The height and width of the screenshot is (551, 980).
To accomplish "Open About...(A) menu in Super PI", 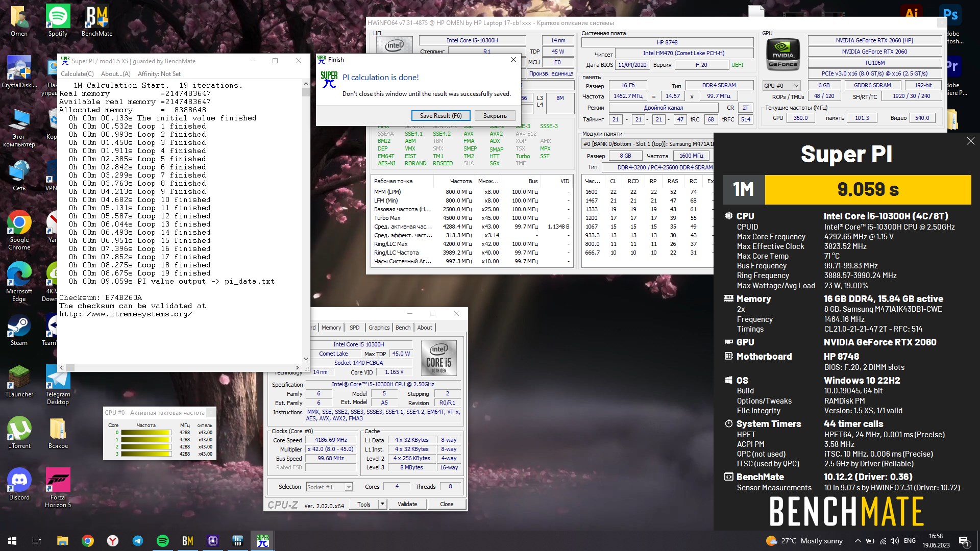I will pyautogui.click(x=115, y=73).
